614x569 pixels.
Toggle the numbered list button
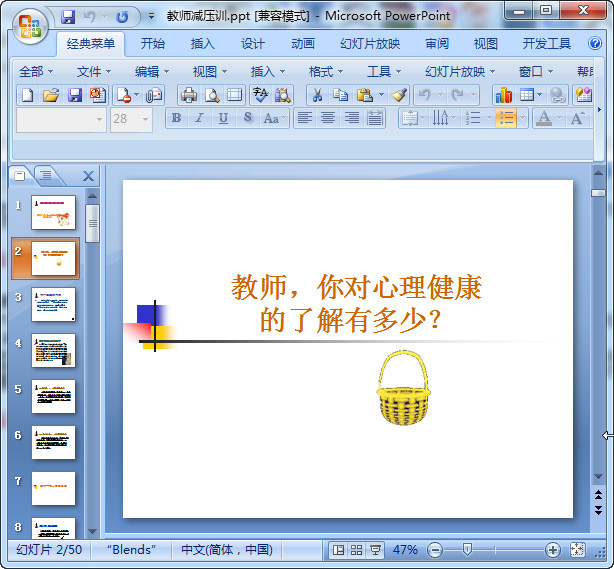pyautogui.click(x=473, y=118)
